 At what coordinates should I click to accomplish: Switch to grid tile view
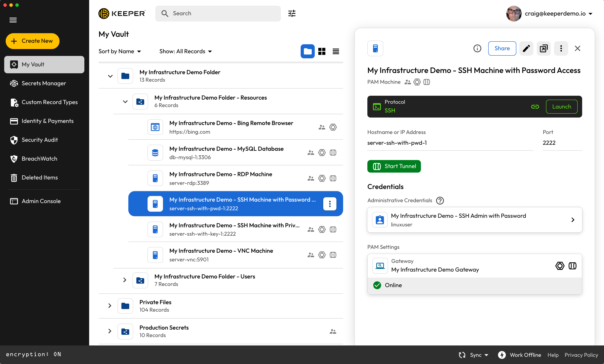(x=322, y=51)
